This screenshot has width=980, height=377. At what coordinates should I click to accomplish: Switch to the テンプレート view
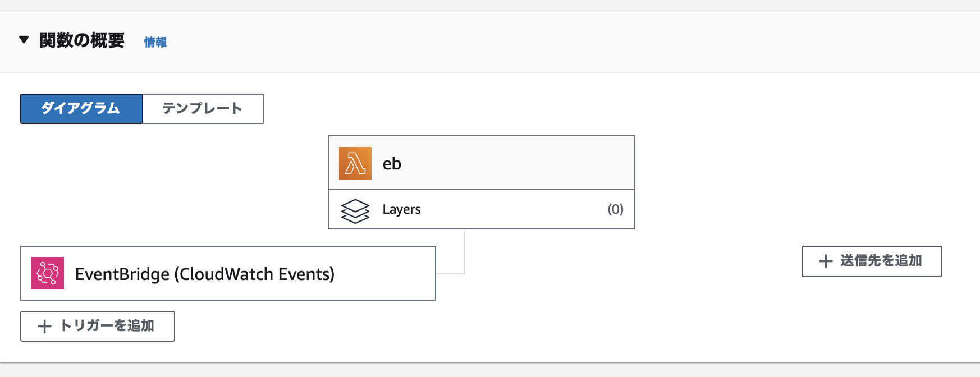(x=203, y=108)
